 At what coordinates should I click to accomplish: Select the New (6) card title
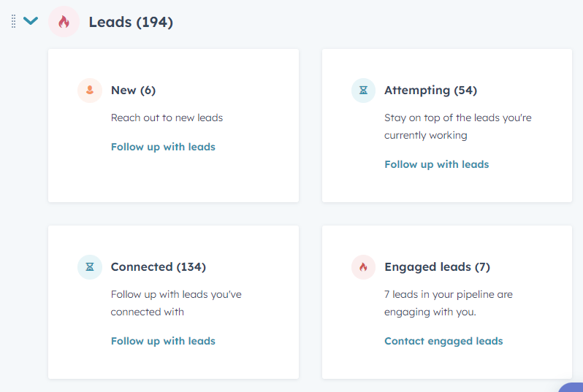click(x=133, y=91)
